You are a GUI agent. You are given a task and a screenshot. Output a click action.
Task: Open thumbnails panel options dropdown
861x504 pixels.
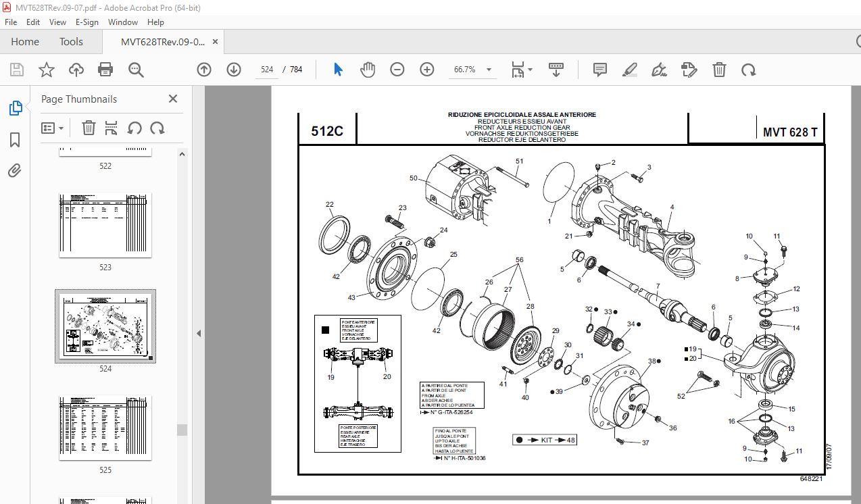coord(52,128)
